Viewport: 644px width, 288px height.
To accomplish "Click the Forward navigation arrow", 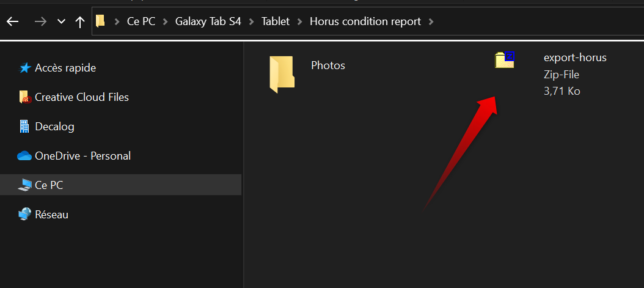I will click(40, 21).
